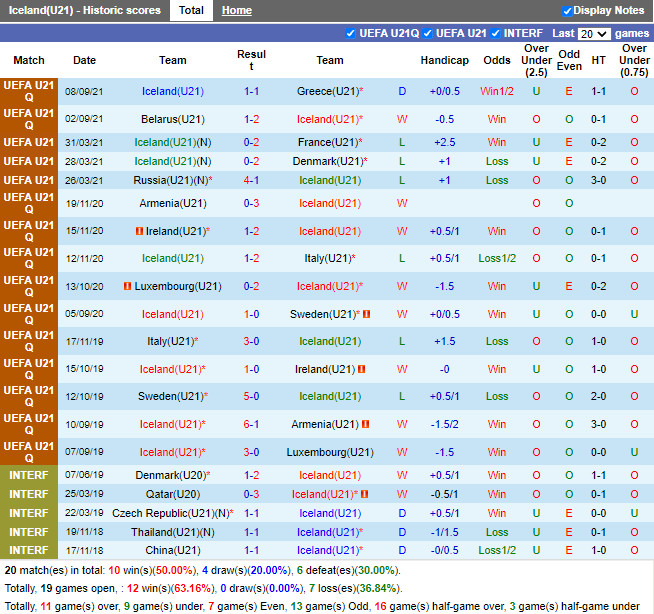Viewport: 654px width, 614px height.
Task: Switch to the Home tab
Action: pos(236,11)
